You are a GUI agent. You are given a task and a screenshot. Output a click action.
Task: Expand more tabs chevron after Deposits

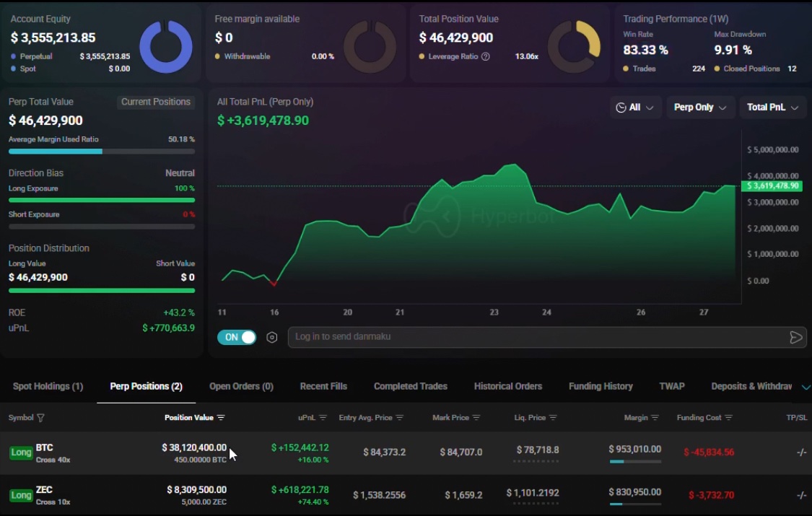coord(806,387)
